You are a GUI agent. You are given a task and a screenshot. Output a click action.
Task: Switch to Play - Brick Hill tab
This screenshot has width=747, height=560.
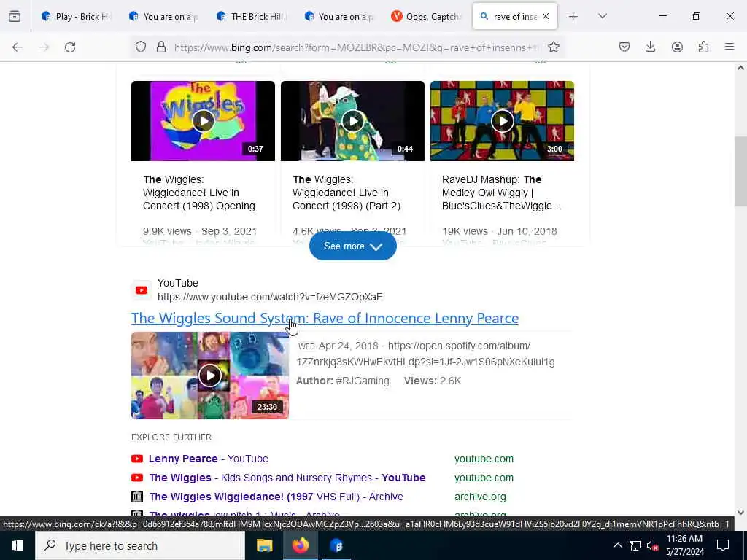pyautogui.click(x=77, y=17)
